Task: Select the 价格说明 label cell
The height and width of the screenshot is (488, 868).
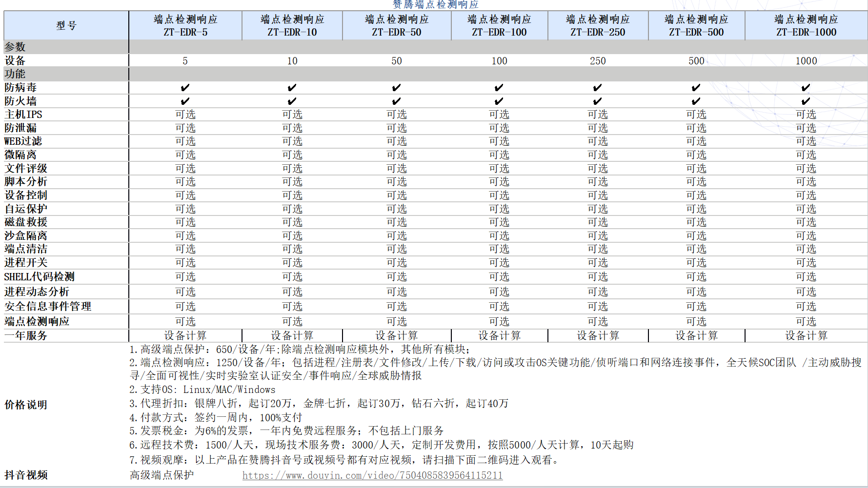Action: pos(26,405)
